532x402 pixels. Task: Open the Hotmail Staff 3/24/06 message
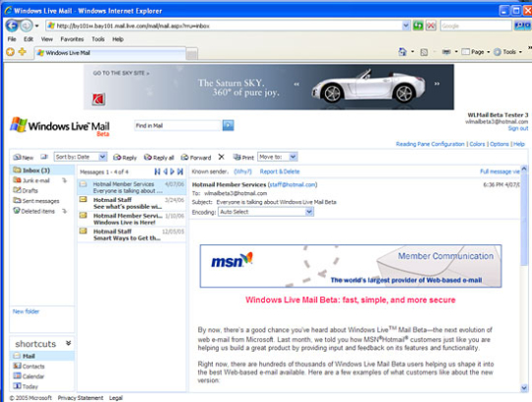click(132, 203)
